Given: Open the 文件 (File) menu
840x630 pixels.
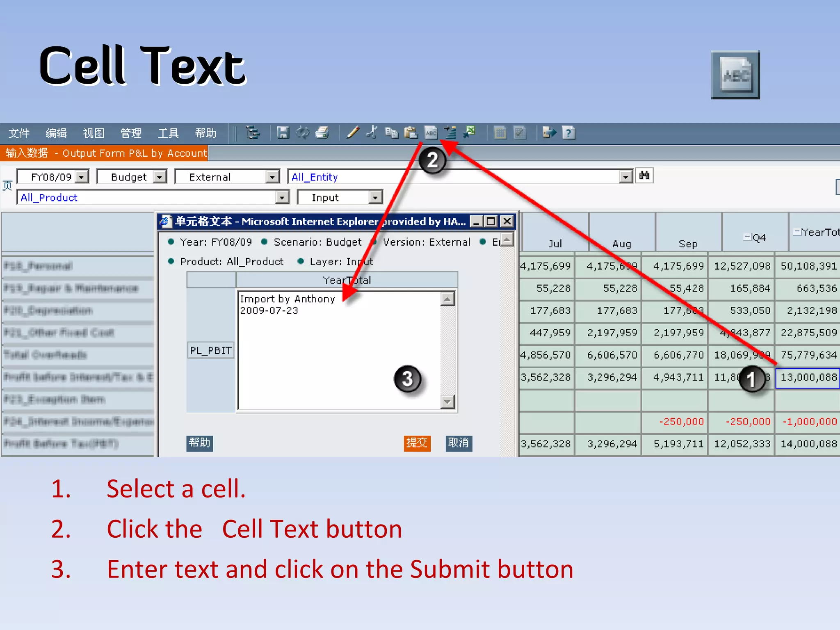Looking at the screenshot, I should (19, 133).
